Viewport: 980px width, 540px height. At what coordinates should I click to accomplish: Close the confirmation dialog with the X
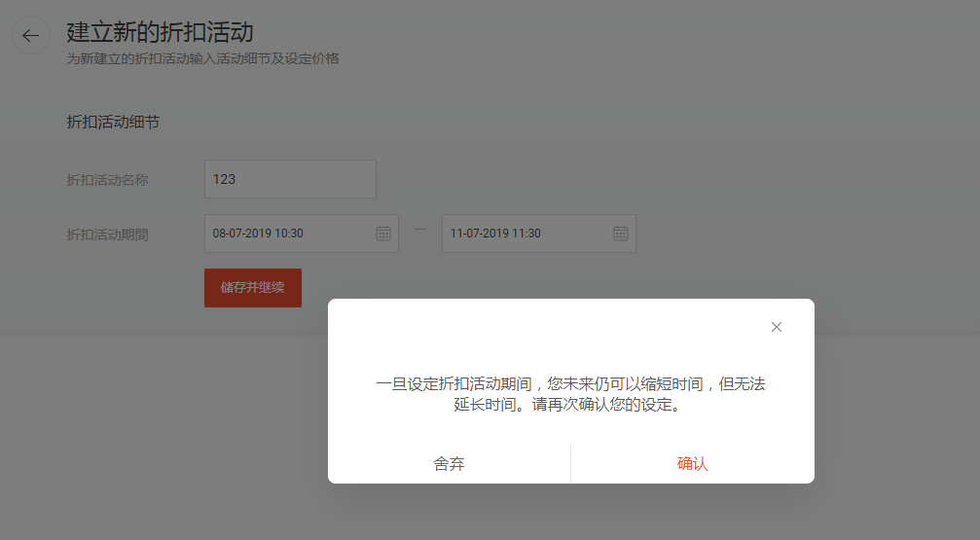tap(777, 327)
